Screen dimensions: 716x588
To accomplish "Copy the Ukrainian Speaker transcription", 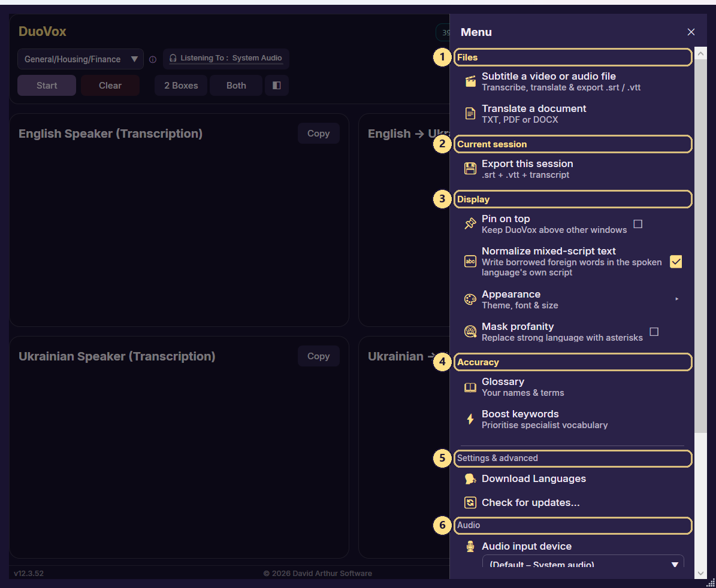I will 318,356.
